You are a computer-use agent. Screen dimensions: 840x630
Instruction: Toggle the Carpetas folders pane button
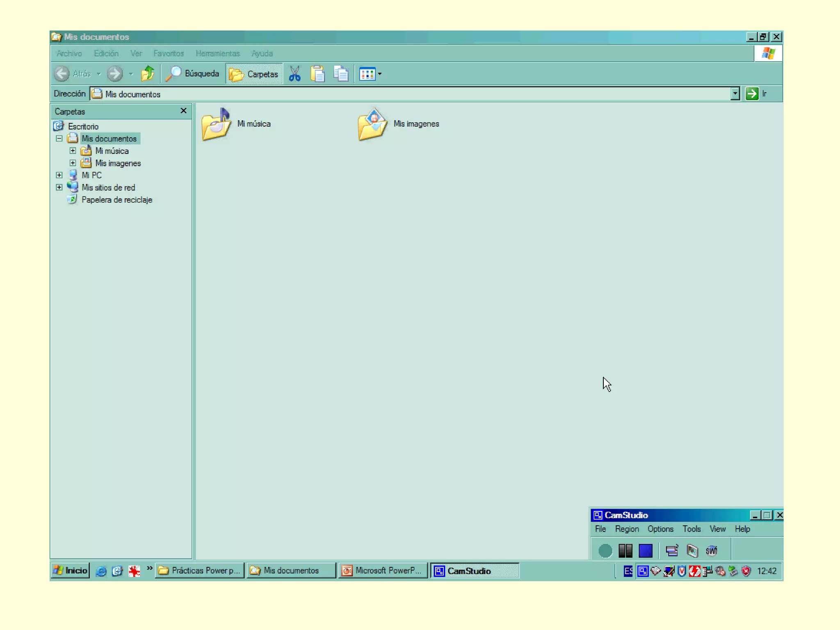click(x=254, y=74)
